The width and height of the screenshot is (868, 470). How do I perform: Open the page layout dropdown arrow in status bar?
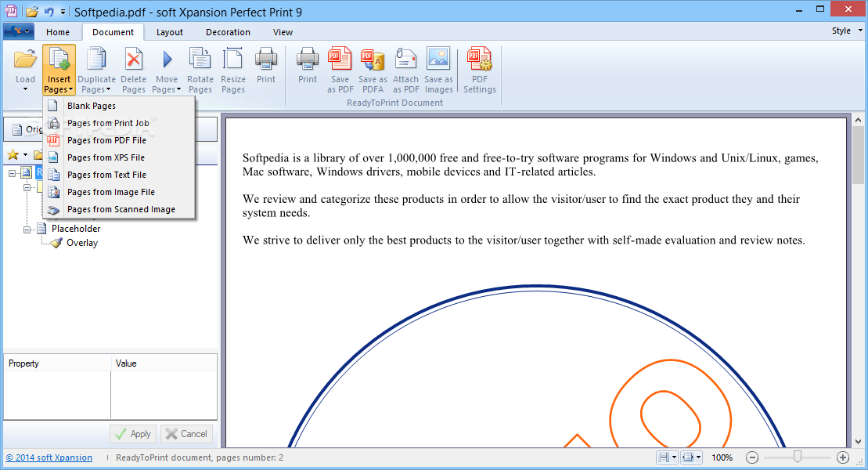pyautogui.click(x=674, y=457)
